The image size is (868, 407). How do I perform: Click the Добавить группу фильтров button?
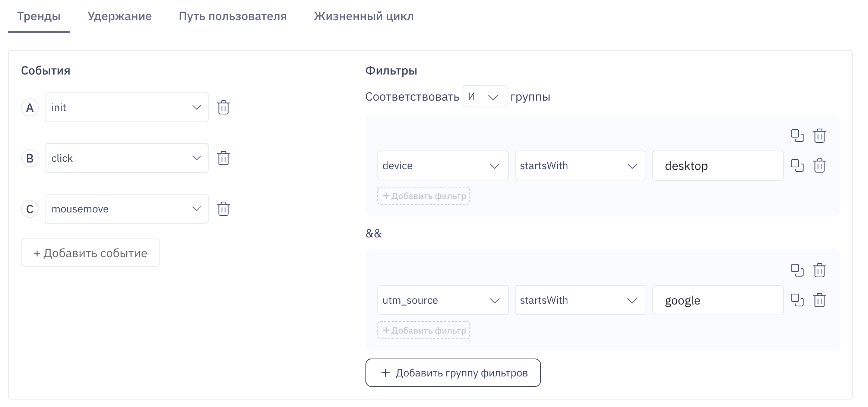(453, 373)
